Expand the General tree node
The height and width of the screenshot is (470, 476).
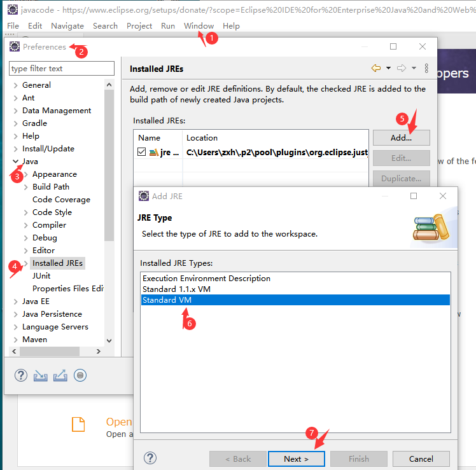point(16,85)
